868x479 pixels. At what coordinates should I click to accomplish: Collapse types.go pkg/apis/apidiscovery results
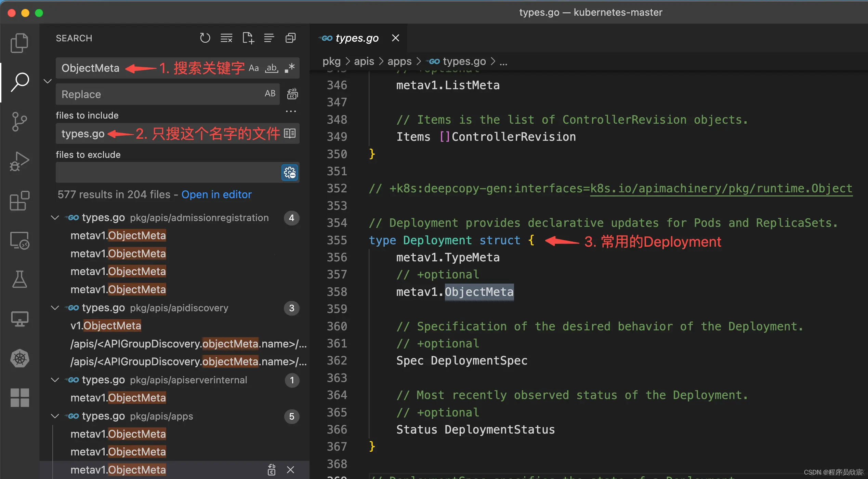[55, 308]
